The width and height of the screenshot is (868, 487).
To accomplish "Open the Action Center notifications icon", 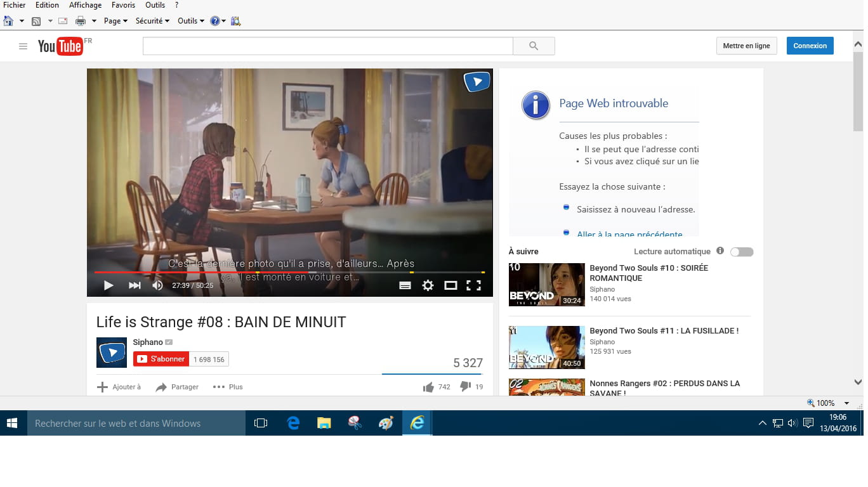I will (808, 423).
